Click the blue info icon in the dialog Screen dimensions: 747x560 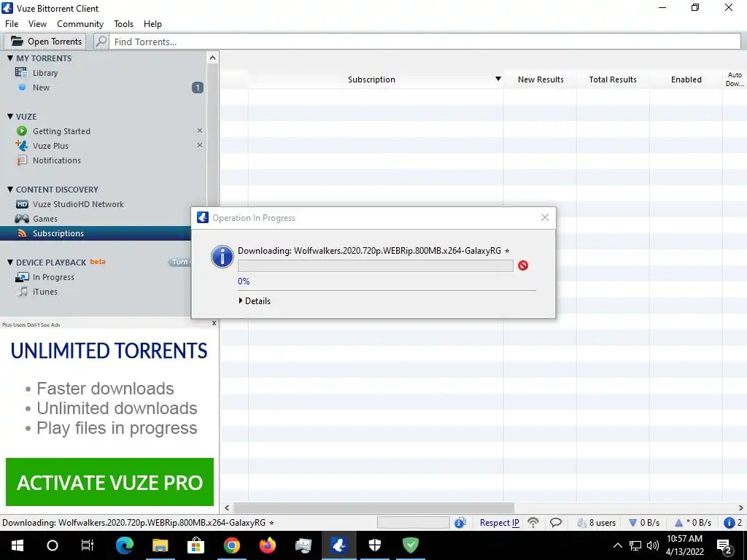[x=222, y=257]
